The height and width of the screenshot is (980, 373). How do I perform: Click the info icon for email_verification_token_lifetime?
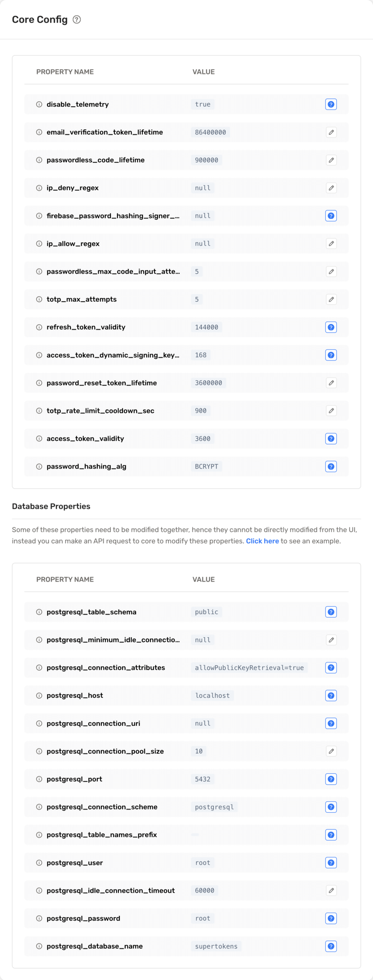(38, 132)
